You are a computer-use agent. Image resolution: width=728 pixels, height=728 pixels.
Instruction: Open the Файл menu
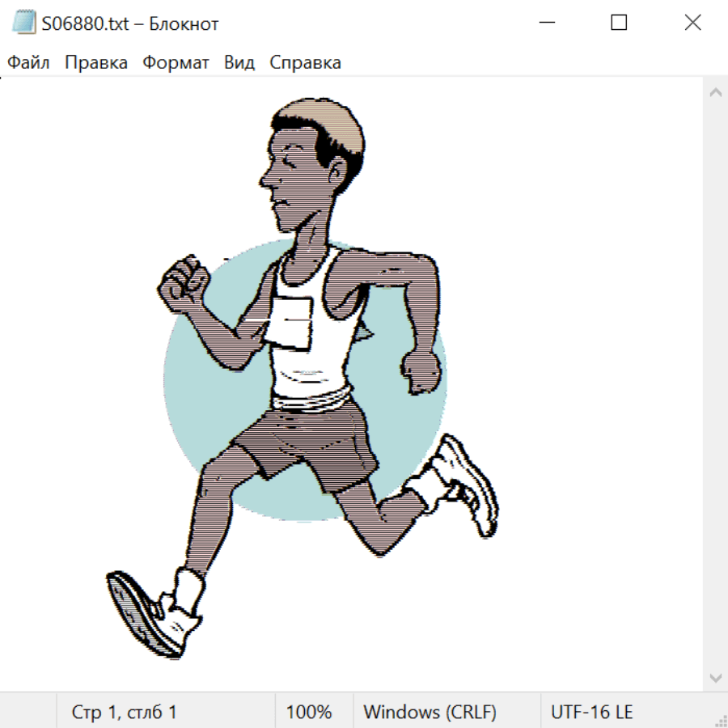pyautogui.click(x=28, y=63)
